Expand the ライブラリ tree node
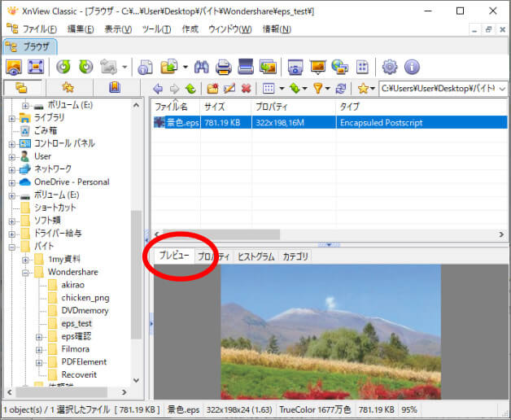 click(12, 119)
